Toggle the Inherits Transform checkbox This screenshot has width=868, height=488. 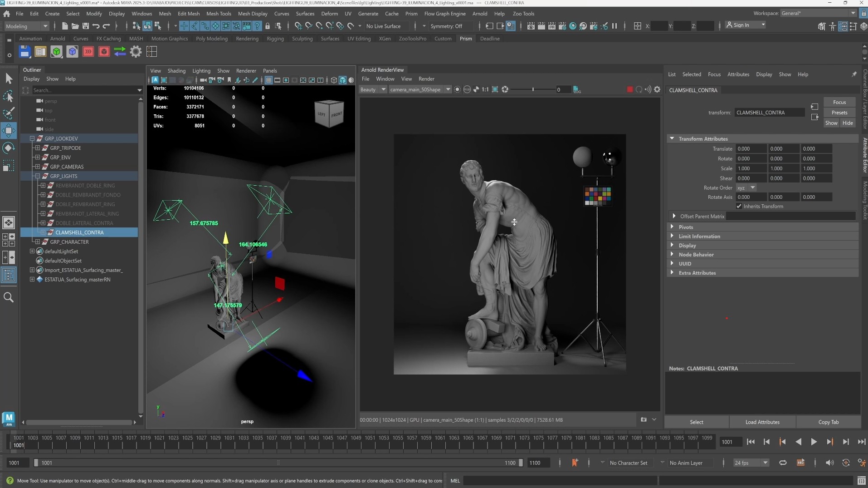click(x=739, y=207)
